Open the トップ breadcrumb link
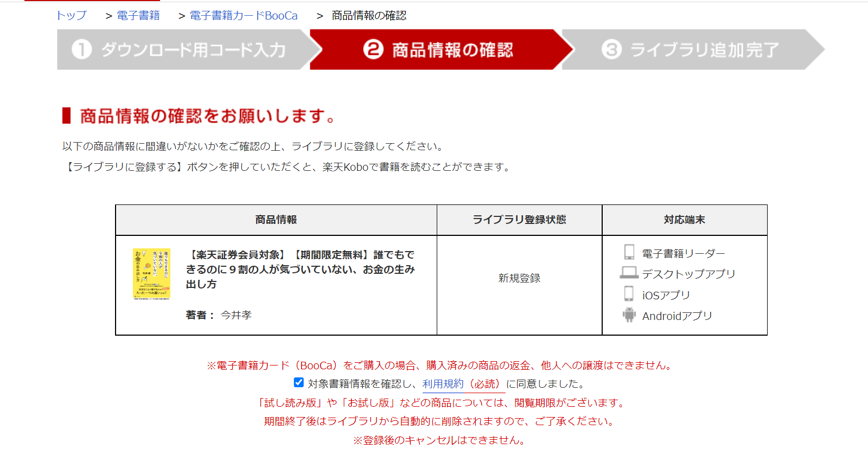The image size is (868, 449). [x=71, y=15]
